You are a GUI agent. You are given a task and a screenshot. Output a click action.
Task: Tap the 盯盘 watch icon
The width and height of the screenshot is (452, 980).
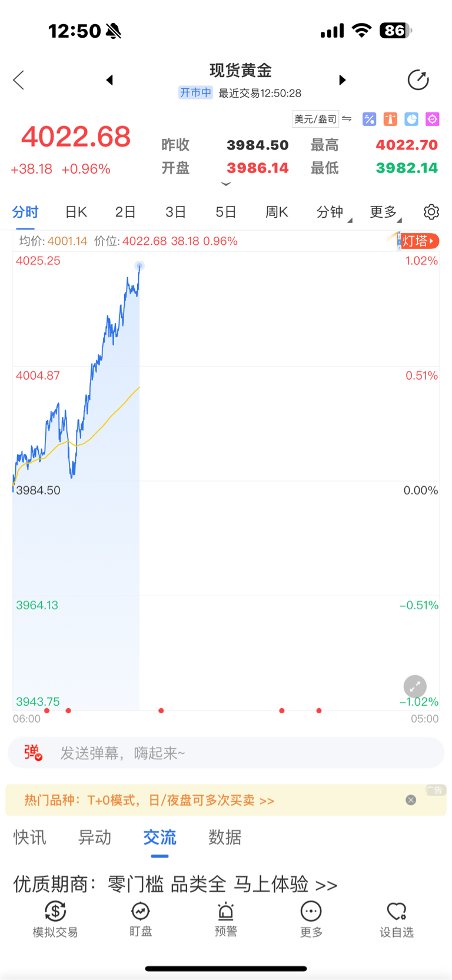141,919
